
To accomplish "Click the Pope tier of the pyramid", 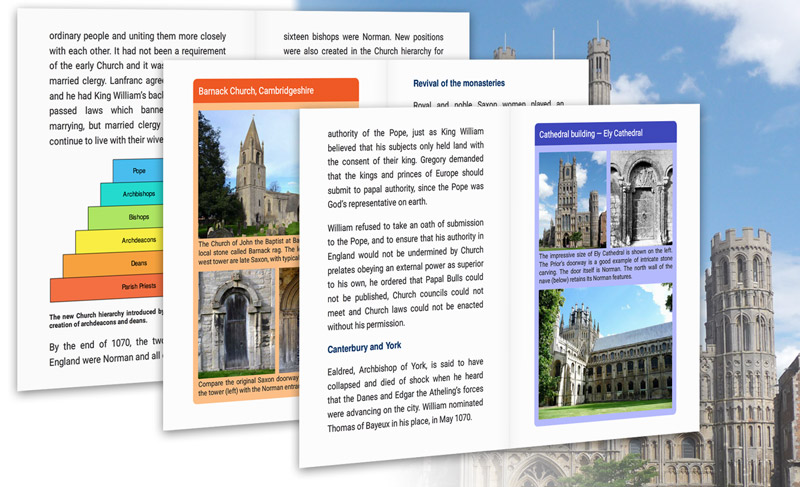I will tap(138, 170).
